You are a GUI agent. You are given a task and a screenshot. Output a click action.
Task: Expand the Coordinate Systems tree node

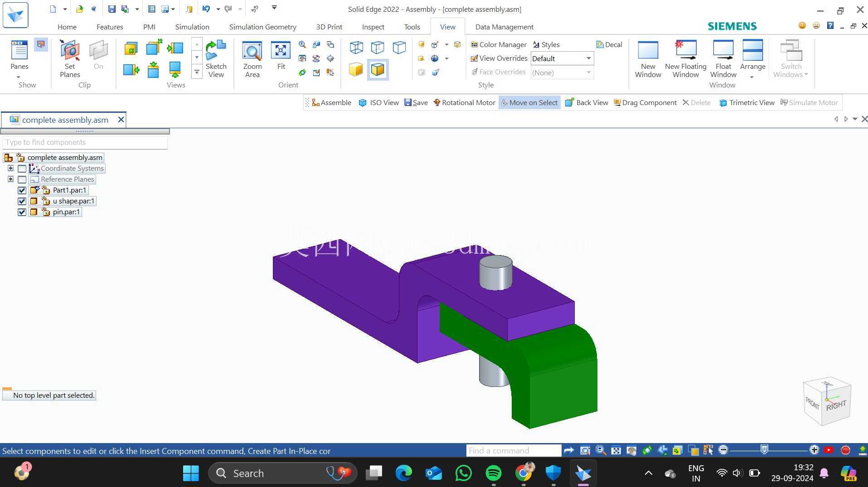[x=10, y=168]
